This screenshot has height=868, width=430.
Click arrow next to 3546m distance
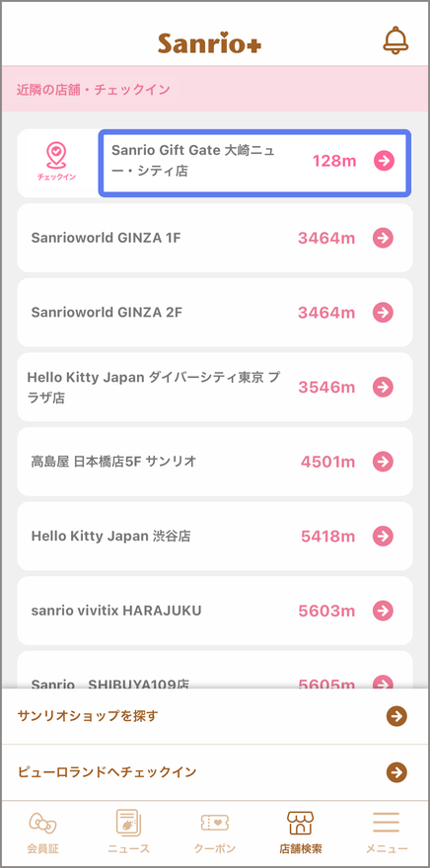(x=383, y=387)
